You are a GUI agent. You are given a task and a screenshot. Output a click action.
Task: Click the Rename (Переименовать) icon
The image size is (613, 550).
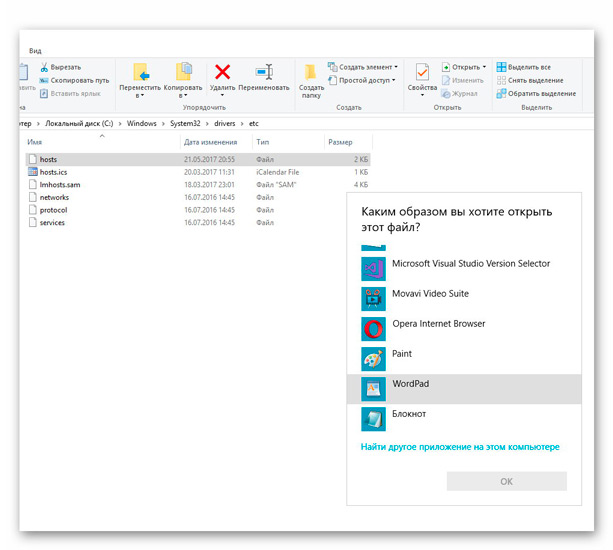263,72
